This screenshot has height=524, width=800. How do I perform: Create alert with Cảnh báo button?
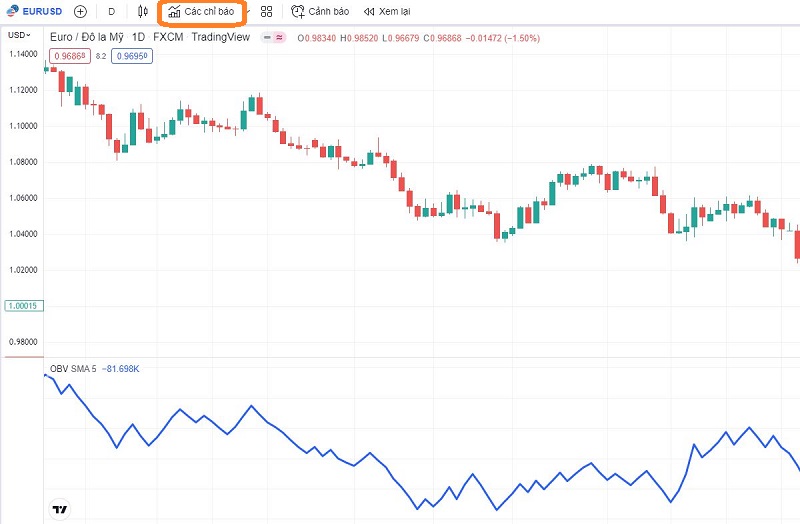(320, 11)
